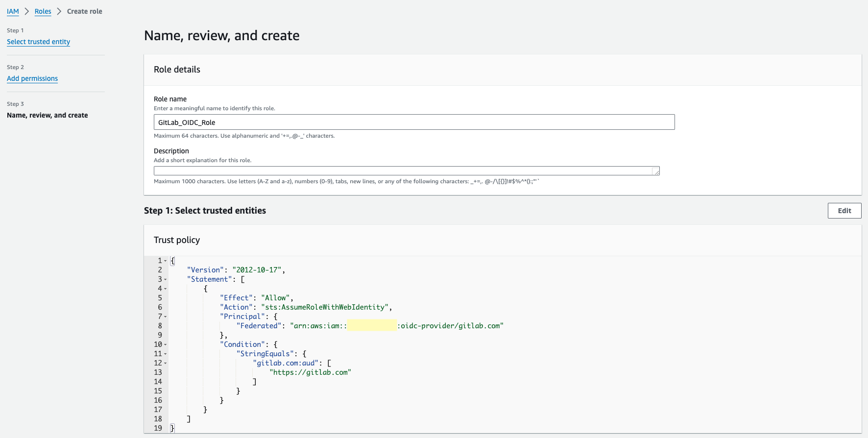Viewport: 868px width, 438px height.
Task: Open the Add permissions step
Action: (32, 78)
